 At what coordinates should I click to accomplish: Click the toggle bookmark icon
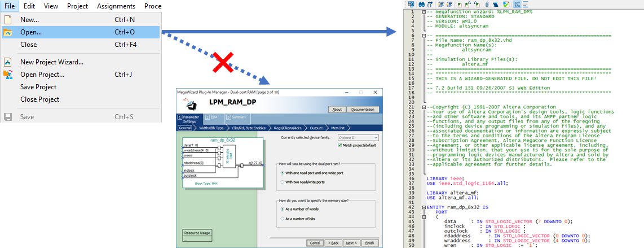coord(460,5)
